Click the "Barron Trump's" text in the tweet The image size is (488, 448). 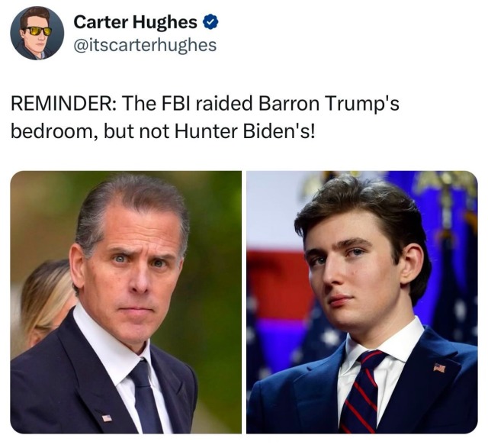pos(329,104)
